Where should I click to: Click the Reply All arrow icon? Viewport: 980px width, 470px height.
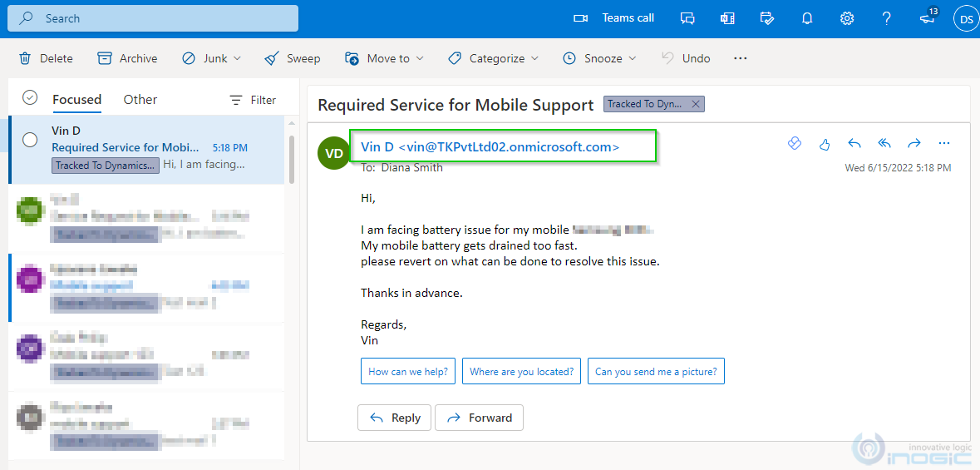(x=884, y=144)
